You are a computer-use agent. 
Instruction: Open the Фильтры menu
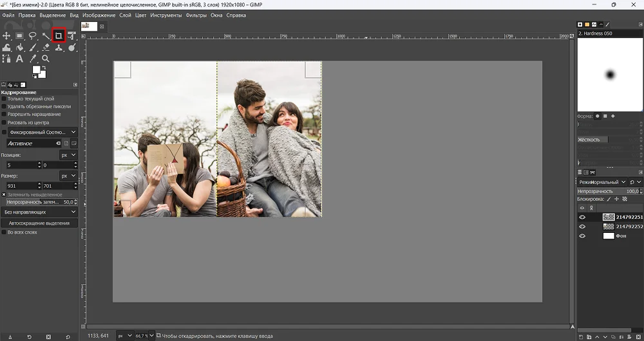coord(196,15)
